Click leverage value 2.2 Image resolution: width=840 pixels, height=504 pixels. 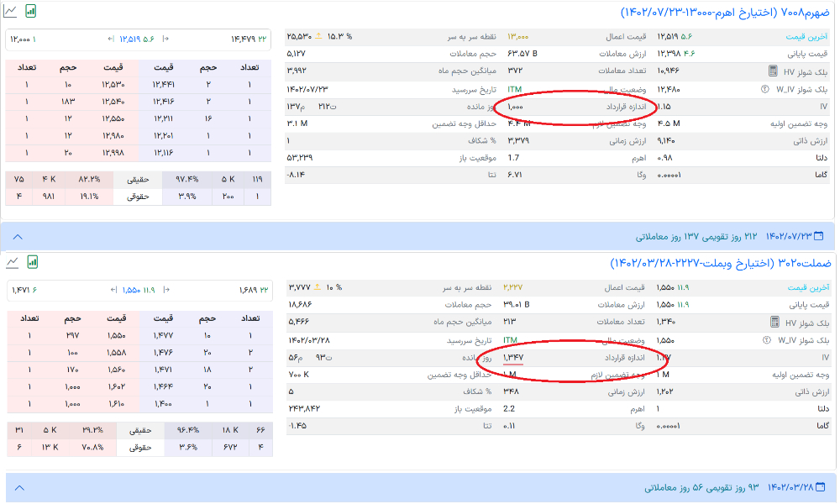tap(509, 408)
